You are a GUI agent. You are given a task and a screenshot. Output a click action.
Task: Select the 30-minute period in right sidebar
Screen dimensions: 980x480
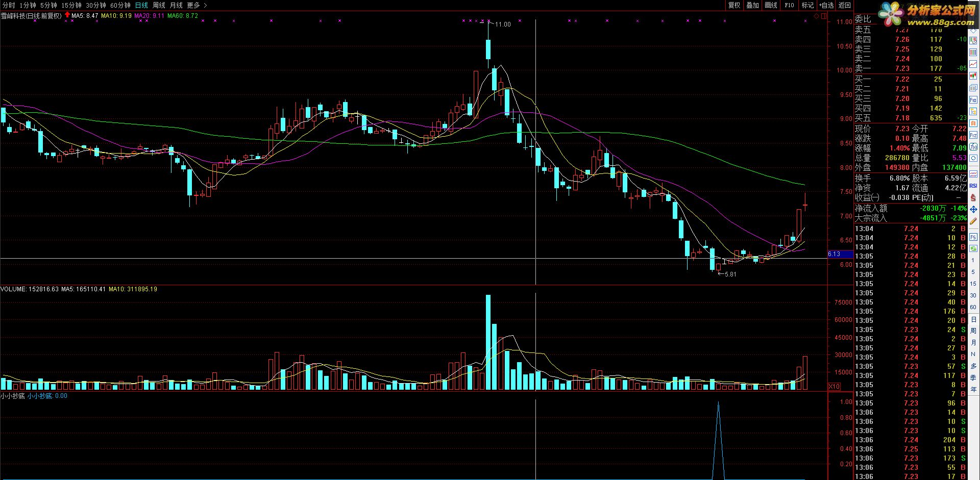click(x=973, y=295)
